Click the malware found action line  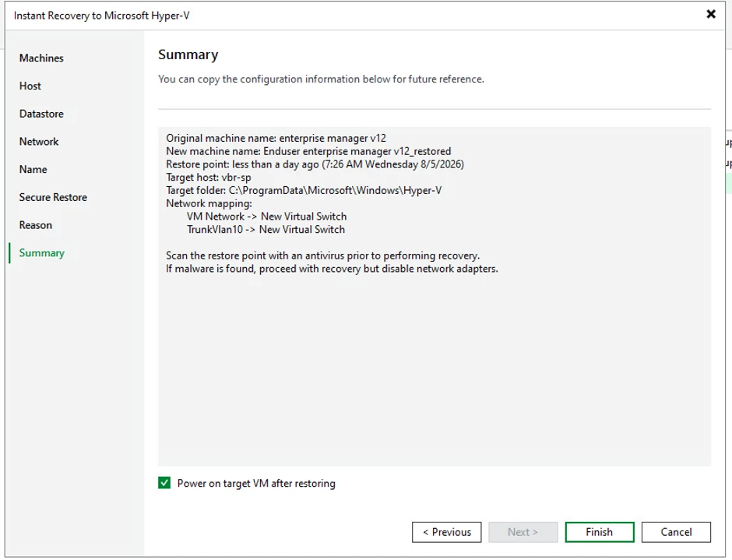pos(332,269)
